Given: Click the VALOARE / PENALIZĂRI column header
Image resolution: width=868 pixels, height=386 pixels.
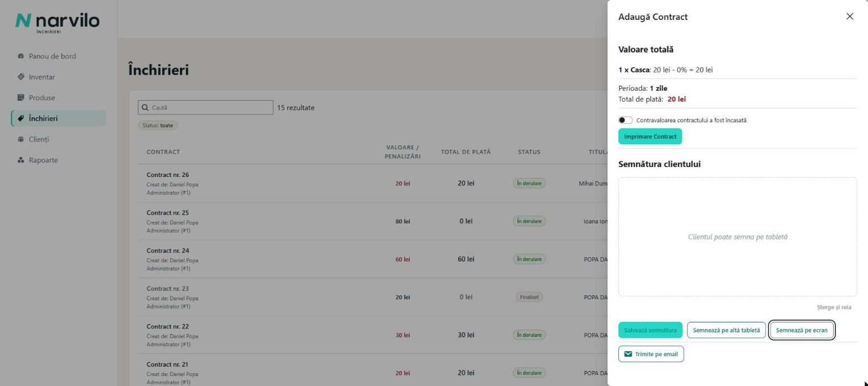Looking at the screenshot, I should click(x=402, y=152).
